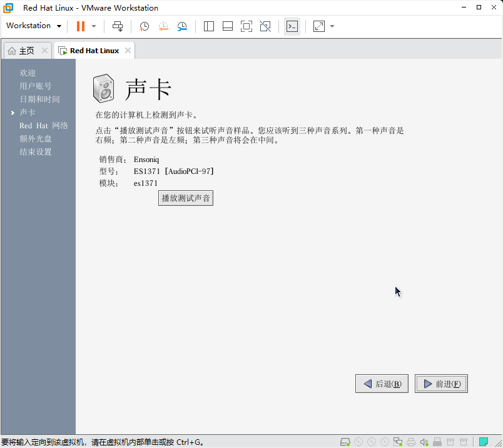Click the virtual printer status icon

(x=411, y=441)
